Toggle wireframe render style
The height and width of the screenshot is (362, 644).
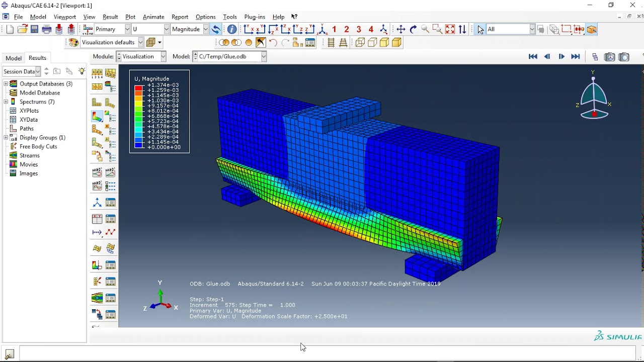[x=360, y=43]
